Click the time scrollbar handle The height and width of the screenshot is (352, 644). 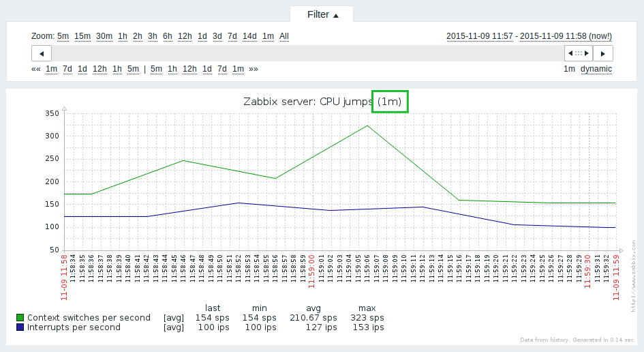tap(579, 53)
